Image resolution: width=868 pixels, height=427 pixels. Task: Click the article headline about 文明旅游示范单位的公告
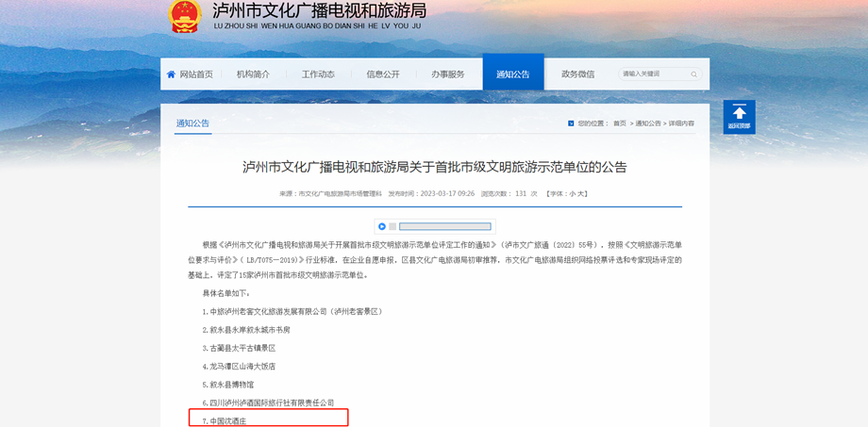coord(435,167)
